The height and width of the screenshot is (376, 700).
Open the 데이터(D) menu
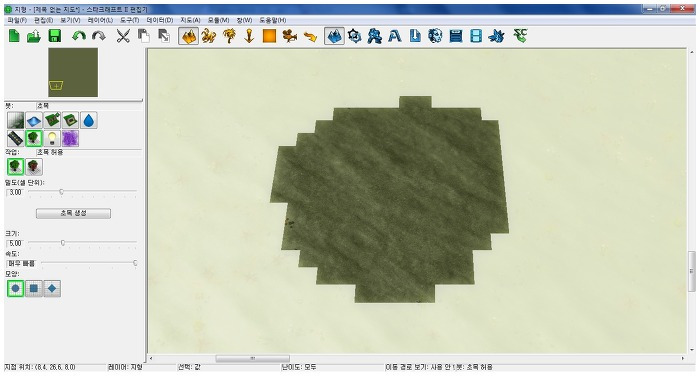coord(159,20)
